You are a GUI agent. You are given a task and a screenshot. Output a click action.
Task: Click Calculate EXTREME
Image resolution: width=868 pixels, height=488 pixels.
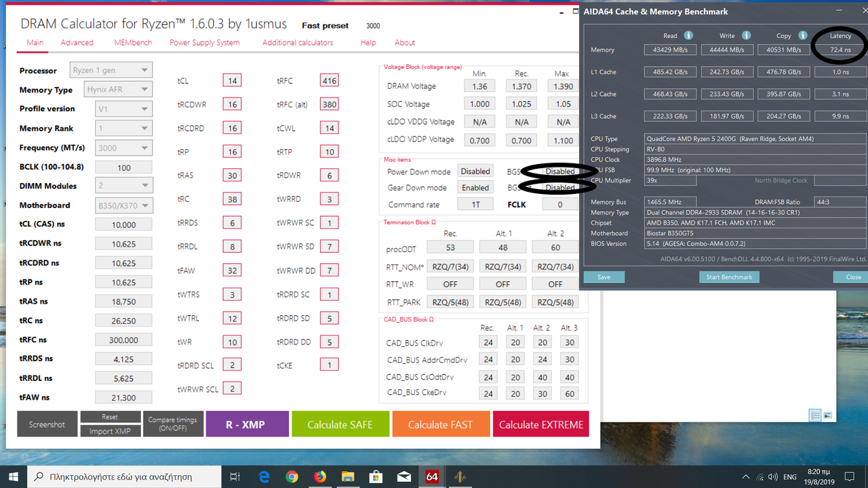coord(541,424)
